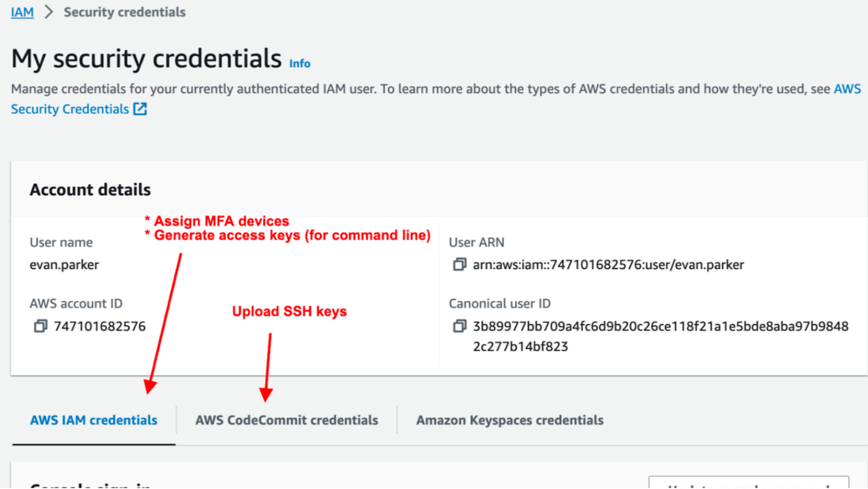Image resolution: width=868 pixels, height=489 pixels.
Task: Click the user name evan.parker
Action: (64, 265)
